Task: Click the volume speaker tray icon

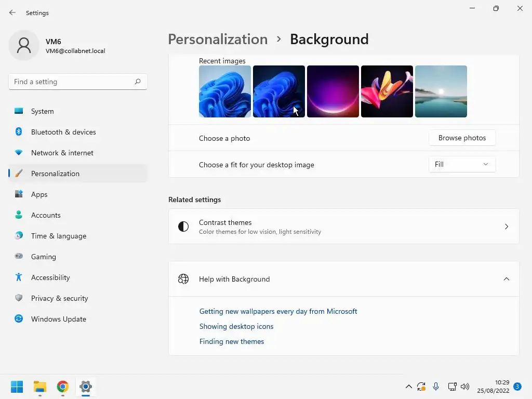Action: click(x=465, y=387)
